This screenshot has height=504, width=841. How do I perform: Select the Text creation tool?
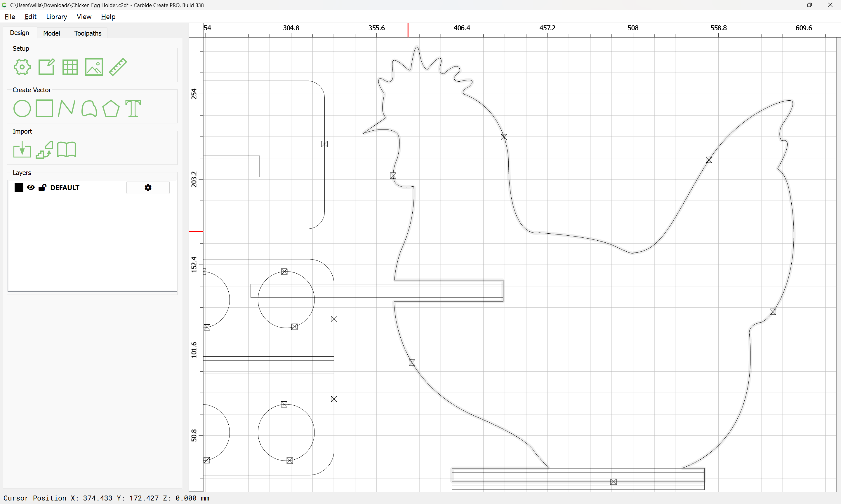(133, 109)
